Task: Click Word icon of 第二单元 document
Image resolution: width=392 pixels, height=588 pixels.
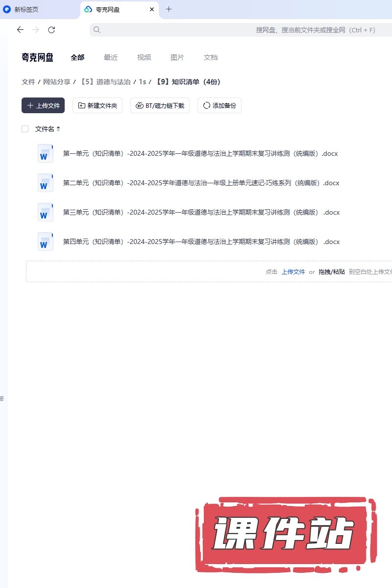Action: pyautogui.click(x=45, y=183)
